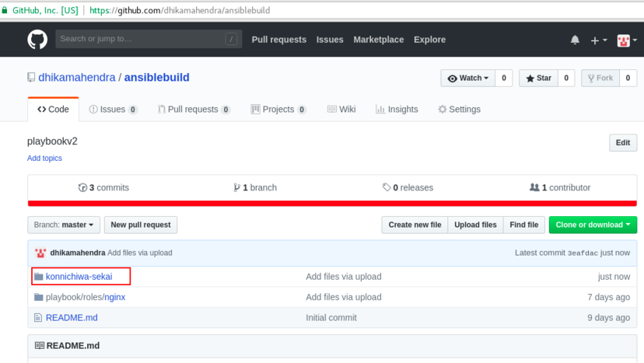Switch to the Settings tab
This screenshot has height=363, width=644.
[459, 110]
